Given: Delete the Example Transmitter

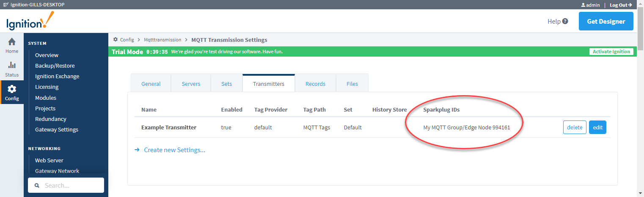Looking at the screenshot, I should click(574, 127).
